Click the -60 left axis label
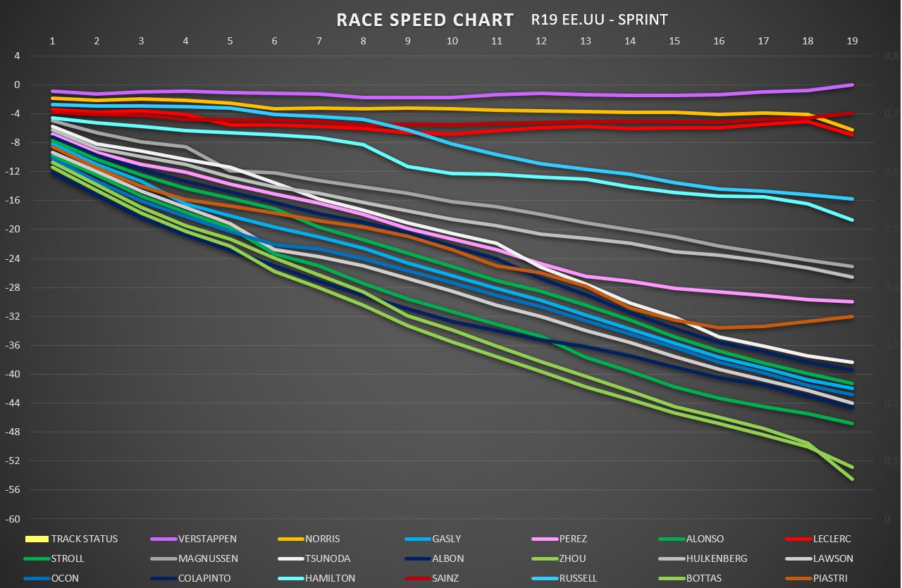 coord(14,519)
